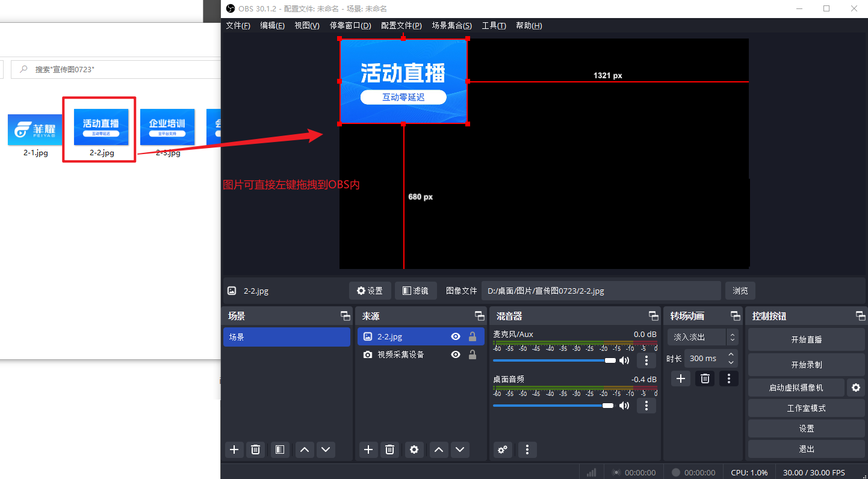Add a new transition with plus icon
The image size is (868, 479).
click(x=680, y=379)
